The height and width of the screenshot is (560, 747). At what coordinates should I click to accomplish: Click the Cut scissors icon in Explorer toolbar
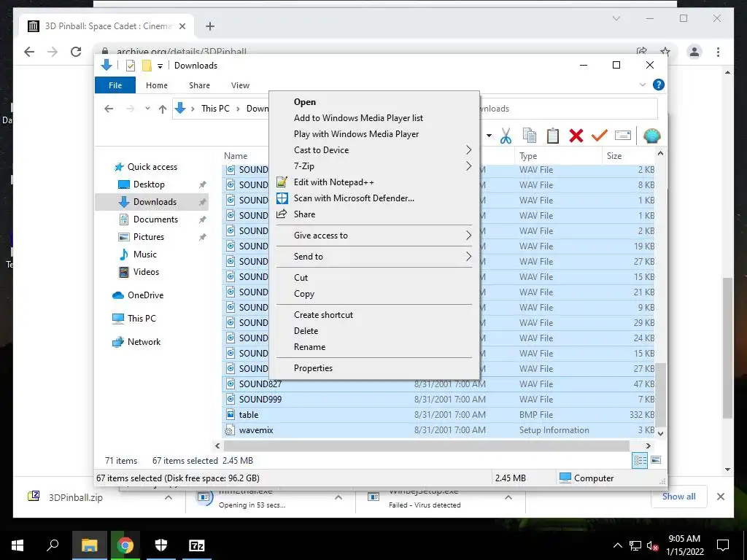coord(506,136)
